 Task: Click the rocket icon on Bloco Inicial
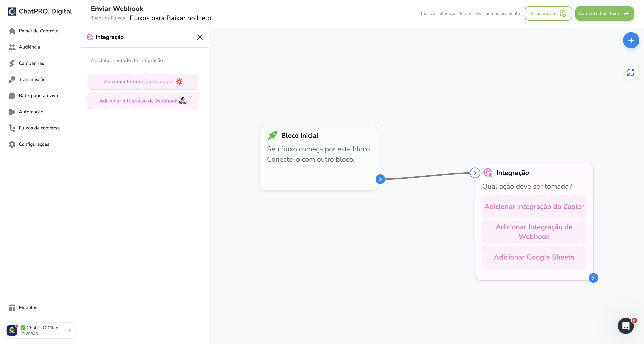(x=272, y=135)
